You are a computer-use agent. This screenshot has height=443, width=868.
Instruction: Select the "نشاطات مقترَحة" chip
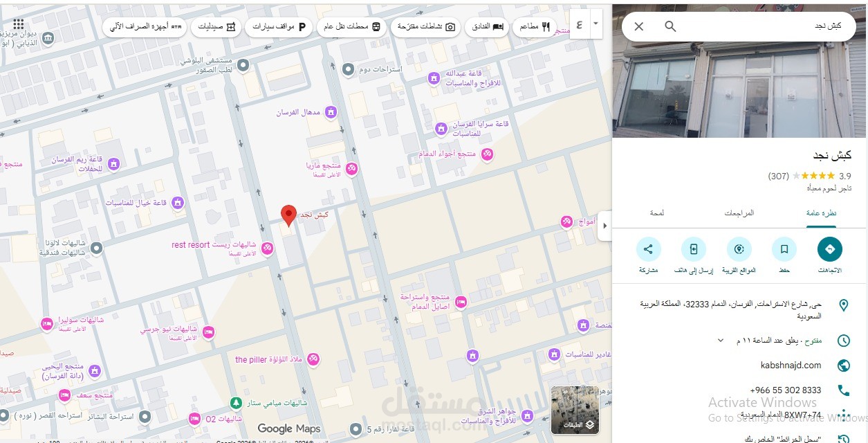[427, 26]
